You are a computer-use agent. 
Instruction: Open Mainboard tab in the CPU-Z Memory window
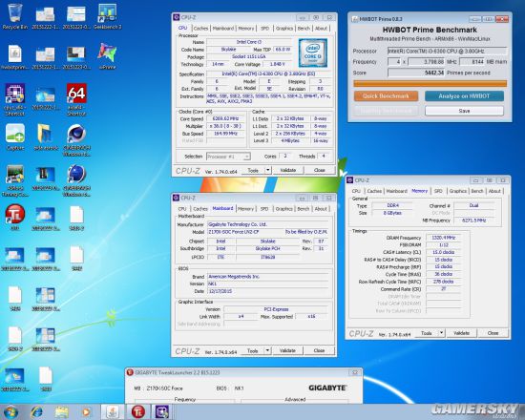point(397,191)
